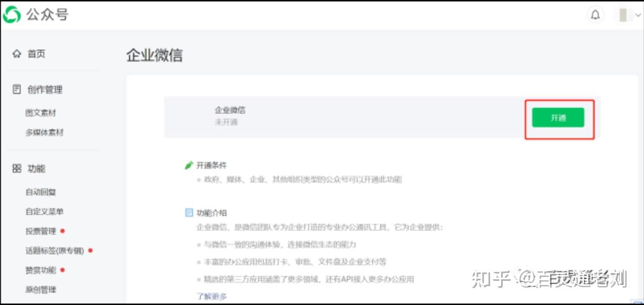644x305 pixels.
Task: Open the notification bell
Action: 595,15
